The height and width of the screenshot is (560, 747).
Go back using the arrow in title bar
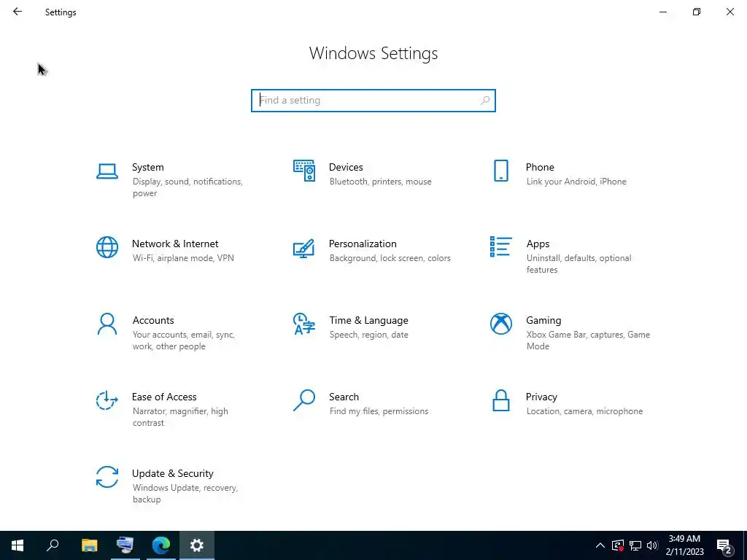point(18,12)
